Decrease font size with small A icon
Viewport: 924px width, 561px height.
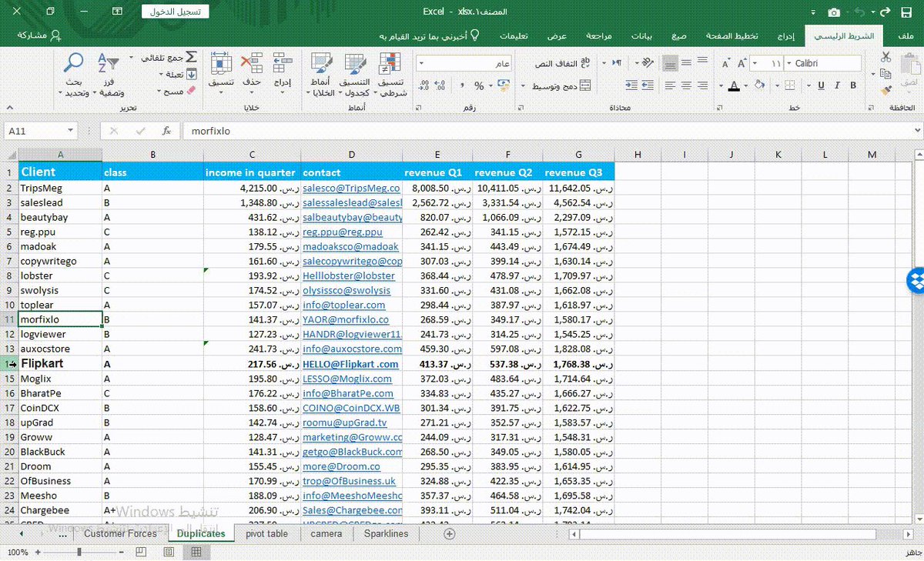pyautogui.click(x=726, y=64)
